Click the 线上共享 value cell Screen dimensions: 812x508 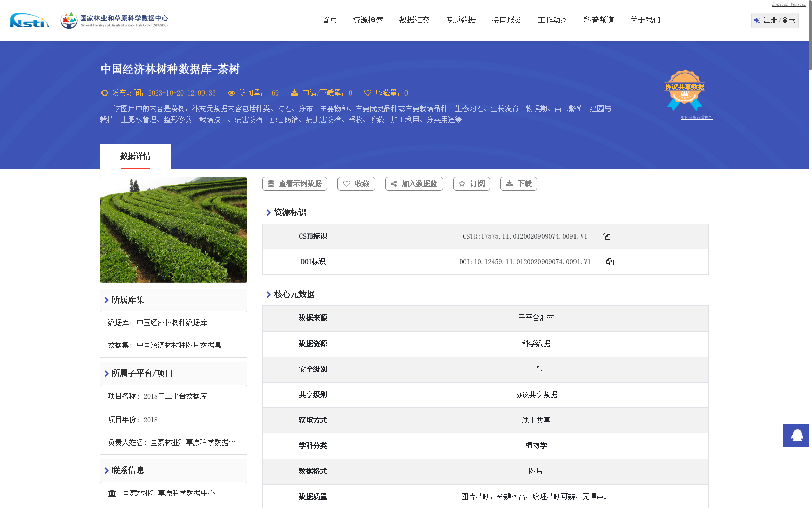tap(536, 420)
